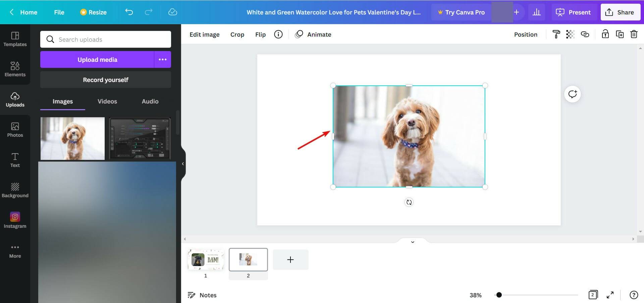Adjust the zoom slider

[499, 295]
